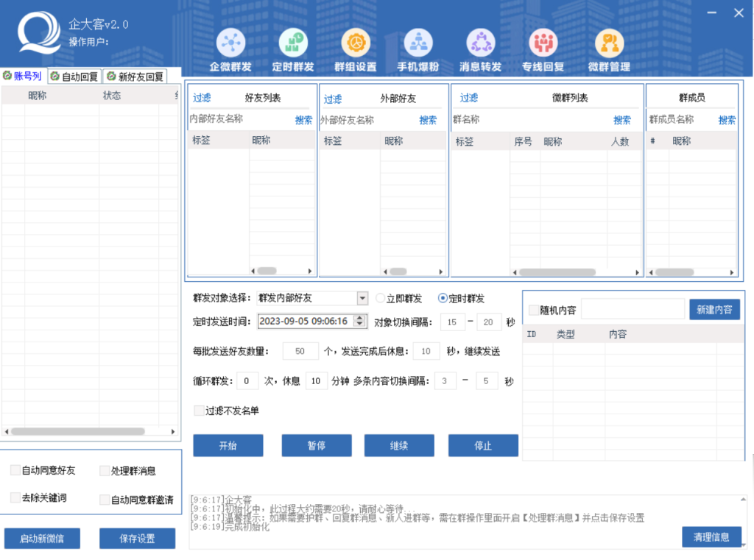
Task: Select the 立即群发 radio button
Action: 381,298
